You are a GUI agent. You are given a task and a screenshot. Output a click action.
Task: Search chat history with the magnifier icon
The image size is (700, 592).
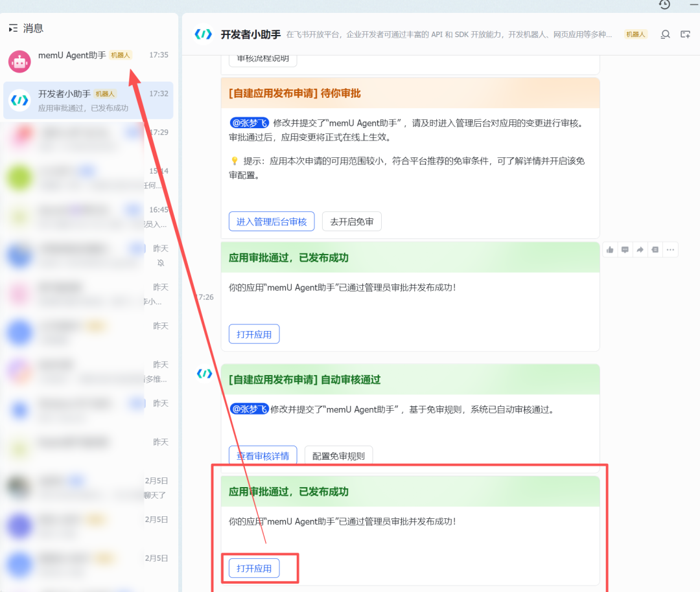pyautogui.click(x=665, y=34)
